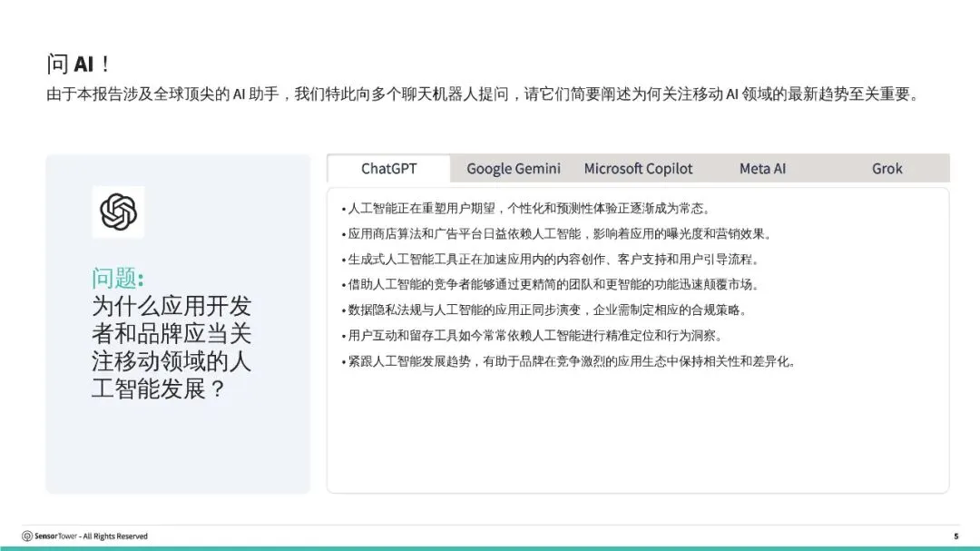Click bullet '紧跟人工智能发展趋势'
Viewport: 980px width, 551px height.
[569, 361]
